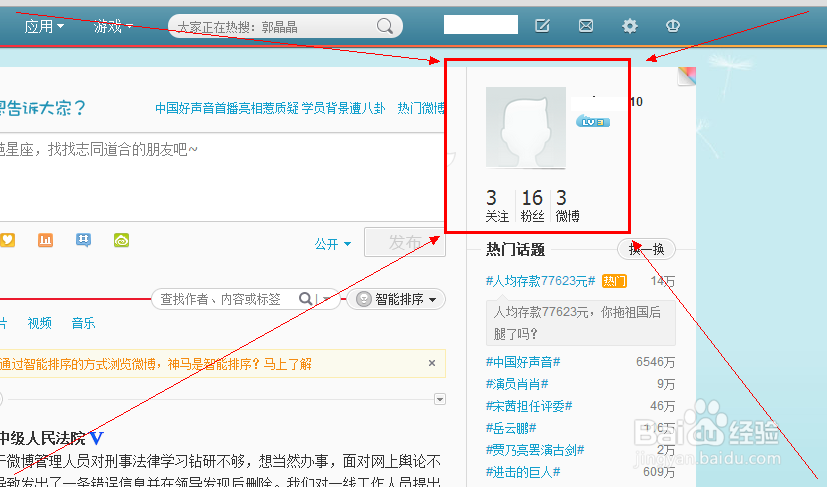Click the default profile avatar picture
Viewport: 827px width, 487px height.
[526, 128]
